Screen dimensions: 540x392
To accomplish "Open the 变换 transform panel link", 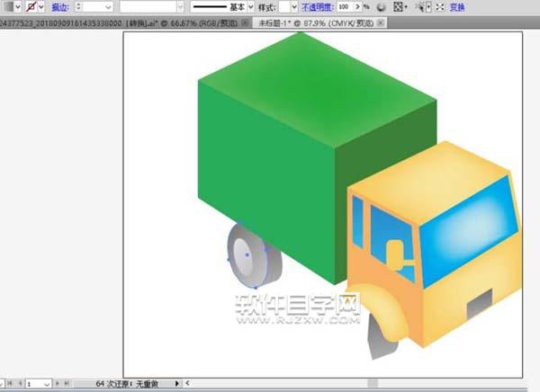I will coord(457,7).
